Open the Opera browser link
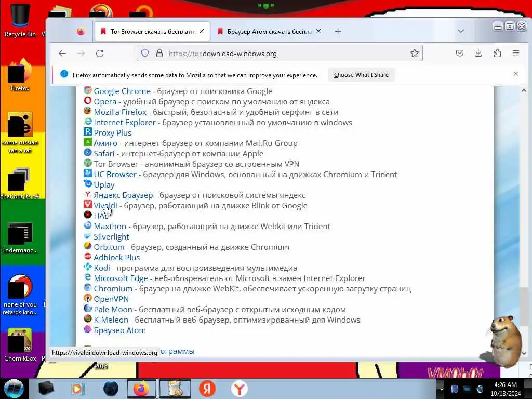Screen dimensions: 532x399 (x=105, y=102)
